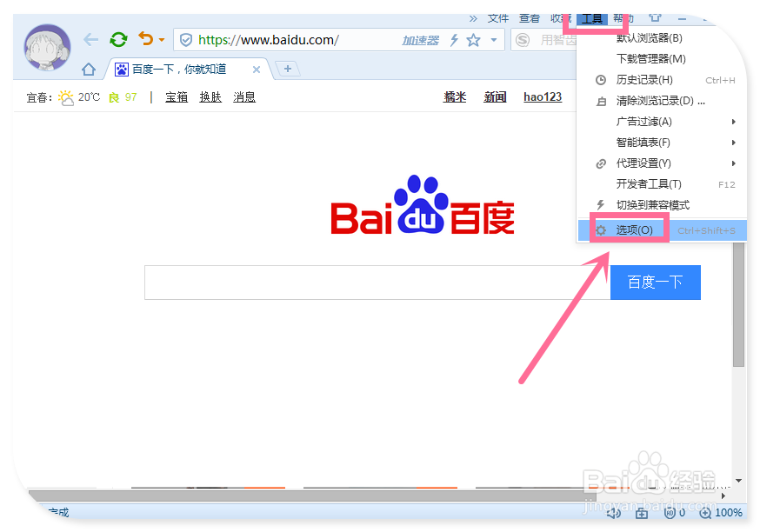Click the lightning mode icon in the address bar
This screenshot has height=532, width=760.
[x=454, y=40]
